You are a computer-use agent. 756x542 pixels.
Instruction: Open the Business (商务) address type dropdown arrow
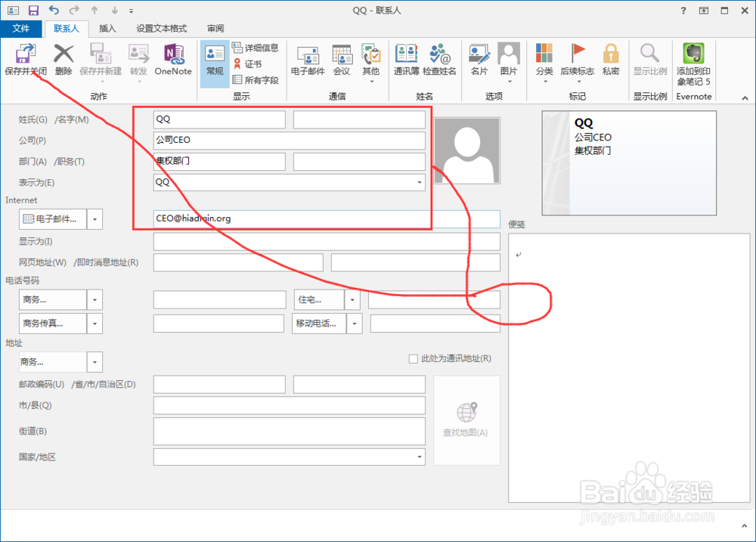(x=94, y=362)
